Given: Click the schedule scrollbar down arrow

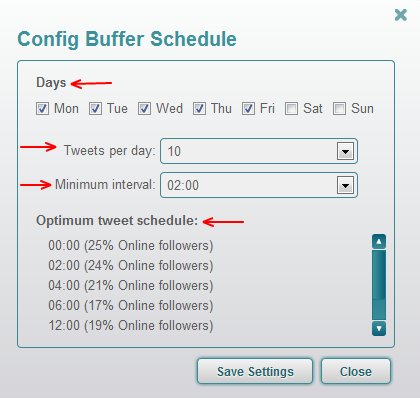Looking at the screenshot, I should [x=379, y=328].
